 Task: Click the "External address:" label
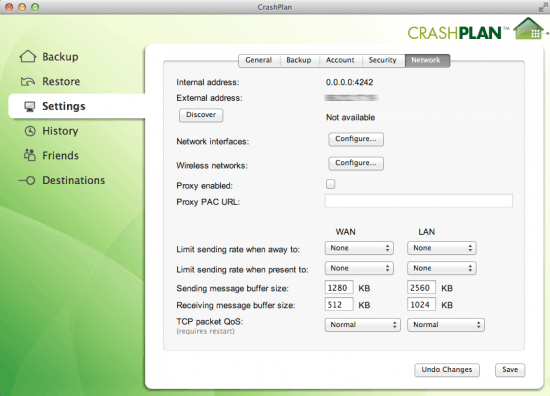pos(209,98)
